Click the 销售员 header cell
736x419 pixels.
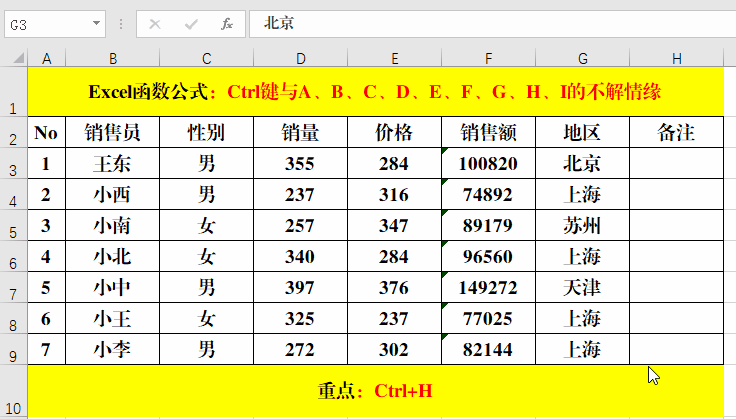tap(113, 132)
